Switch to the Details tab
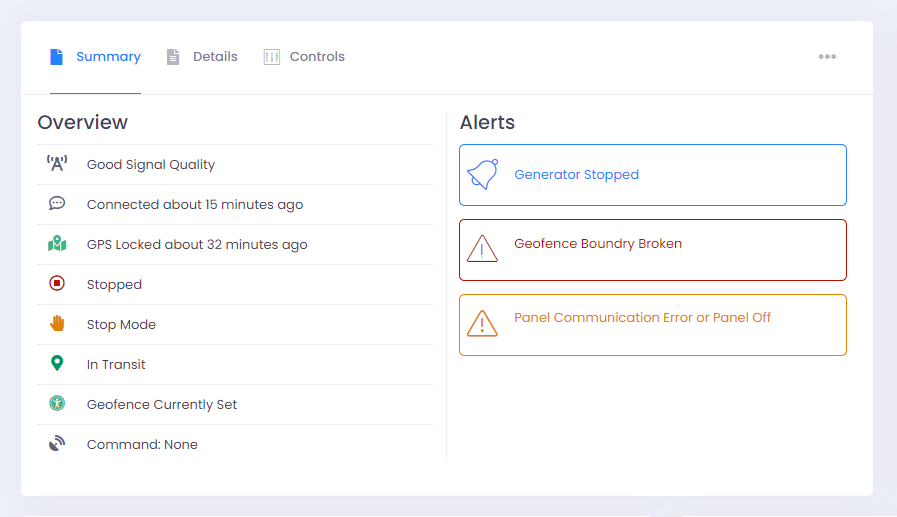 (x=202, y=57)
